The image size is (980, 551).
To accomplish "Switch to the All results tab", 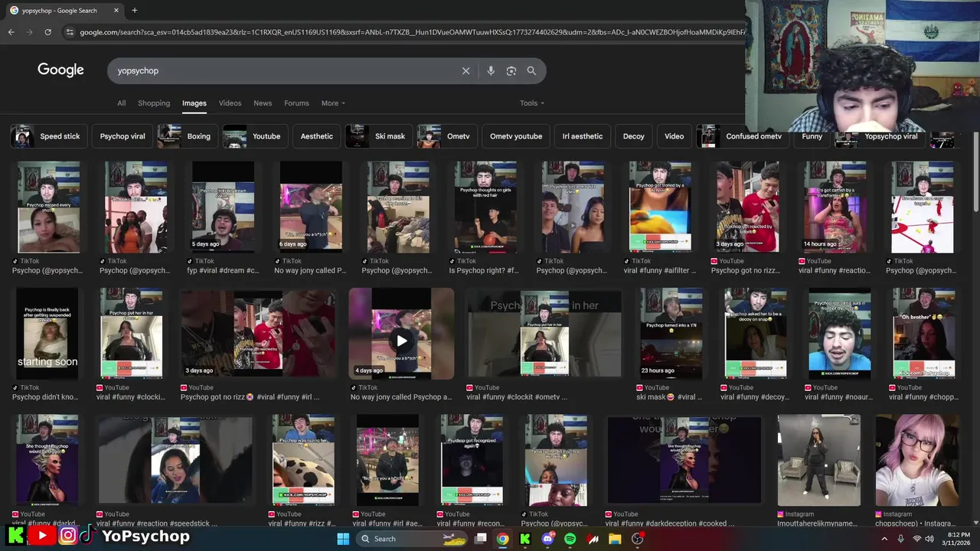I will click(x=121, y=103).
